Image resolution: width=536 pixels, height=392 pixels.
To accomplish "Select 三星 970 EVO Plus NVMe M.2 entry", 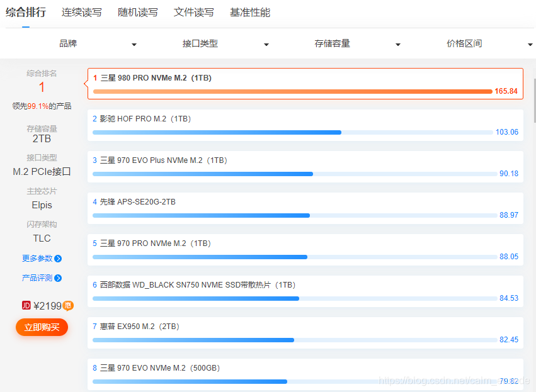I will tap(305, 167).
